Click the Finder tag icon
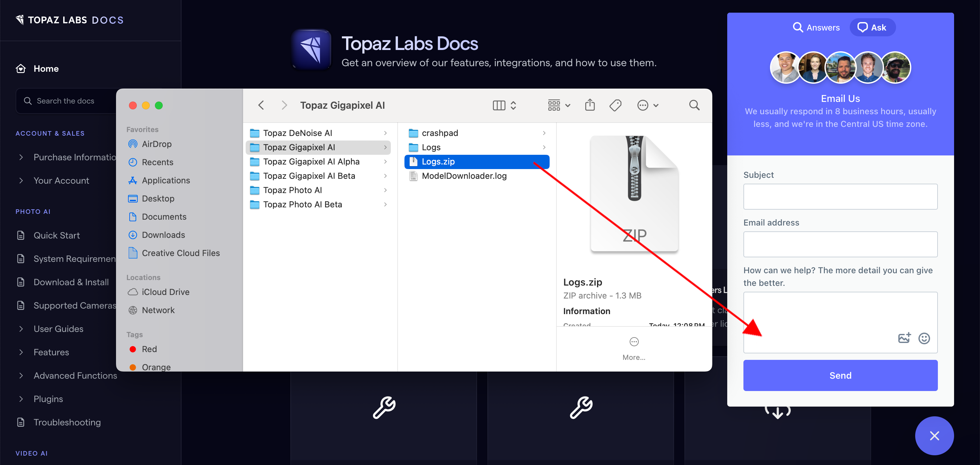980x465 pixels. click(x=615, y=105)
